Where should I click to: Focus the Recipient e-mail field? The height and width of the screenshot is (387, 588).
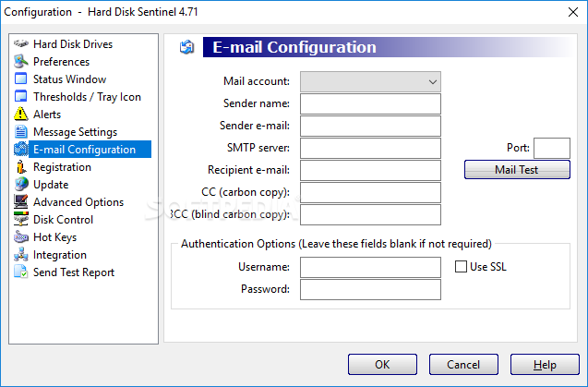(x=370, y=171)
